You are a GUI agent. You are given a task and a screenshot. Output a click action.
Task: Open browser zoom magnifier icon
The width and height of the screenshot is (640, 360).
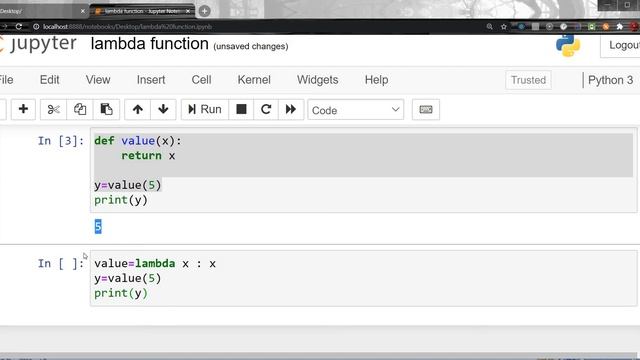click(489, 27)
